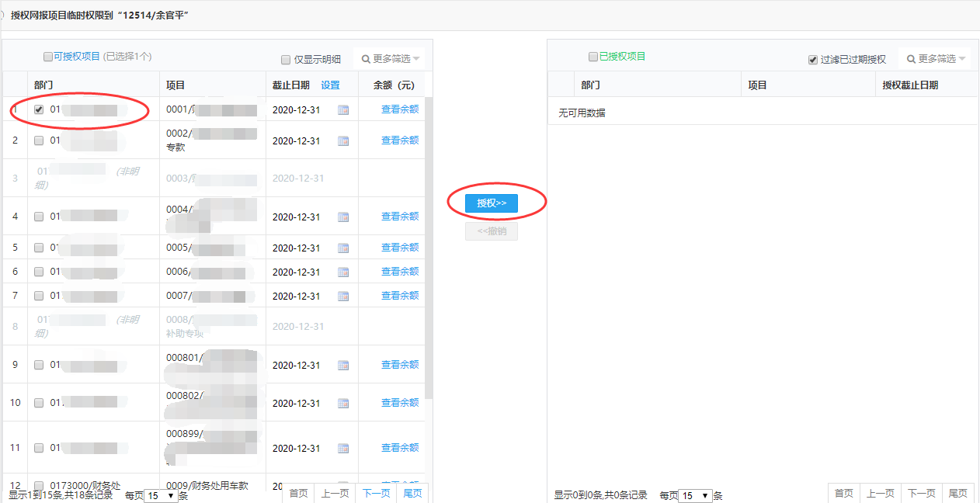
Task: Jump to 尾页 in left panel
Action: [x=412, y=494]
